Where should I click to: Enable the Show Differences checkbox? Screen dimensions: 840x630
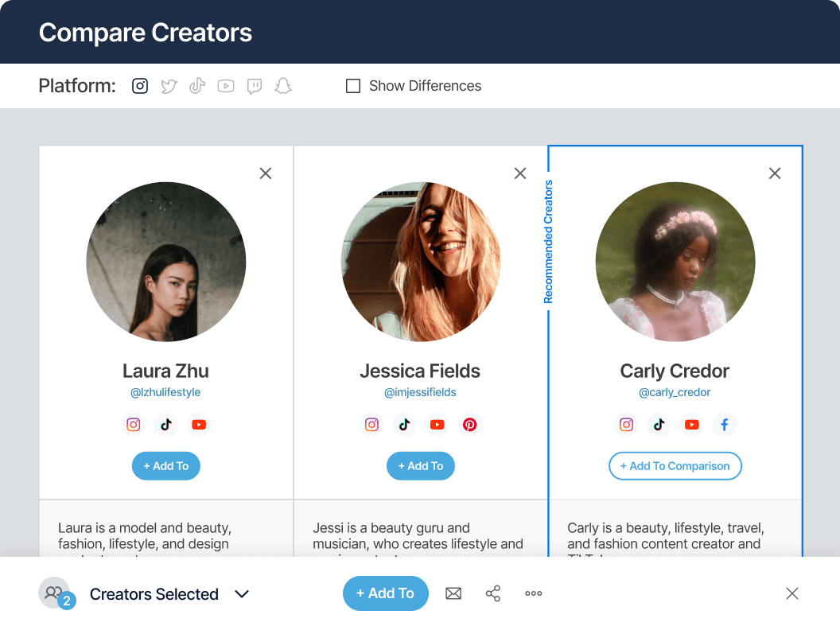click(352, 85)
